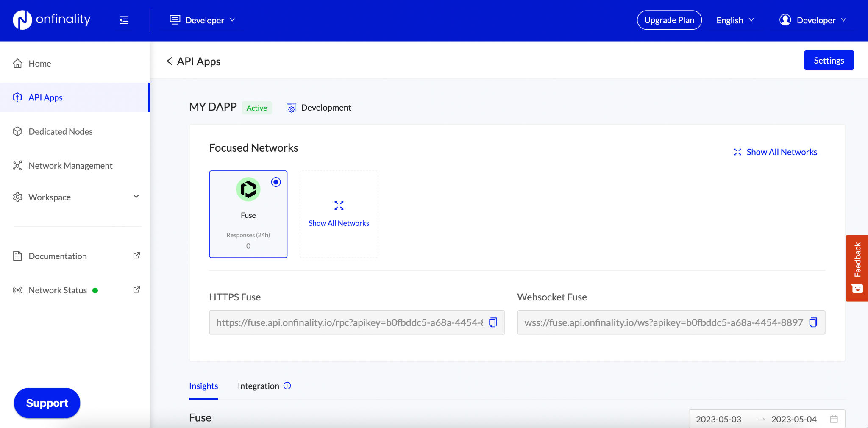The width and height of the screenshot is (868, 428).
Task: Click the Network Management nodes icon
Action: pos(17,165)
